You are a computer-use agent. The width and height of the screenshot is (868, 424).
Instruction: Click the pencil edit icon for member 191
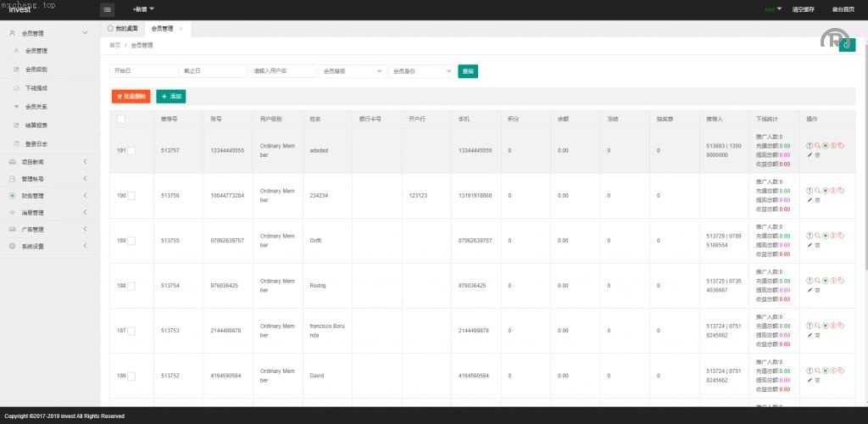click(810, 155)
